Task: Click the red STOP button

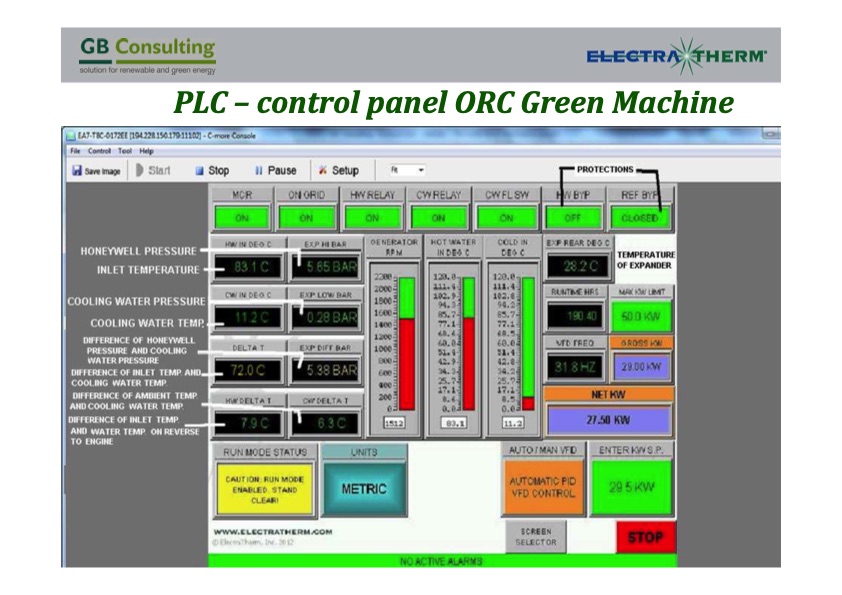Action: pyautogui.click(x=645, y=537)
